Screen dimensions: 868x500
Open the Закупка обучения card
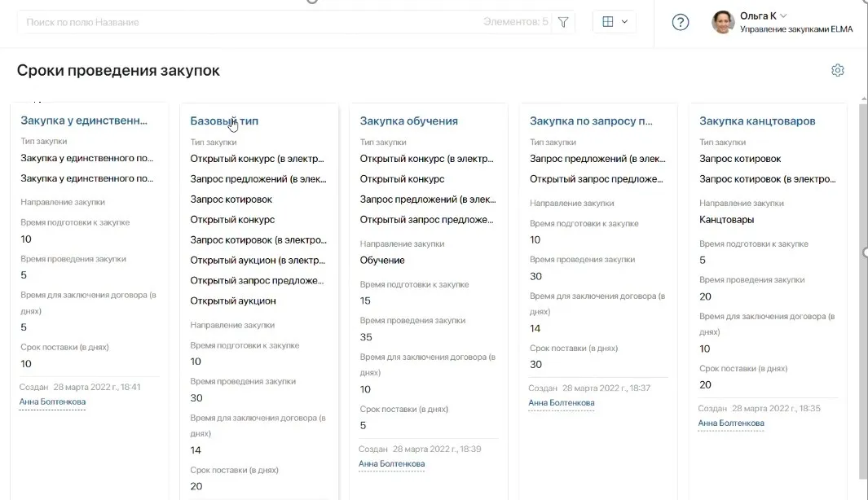point(409,120)
